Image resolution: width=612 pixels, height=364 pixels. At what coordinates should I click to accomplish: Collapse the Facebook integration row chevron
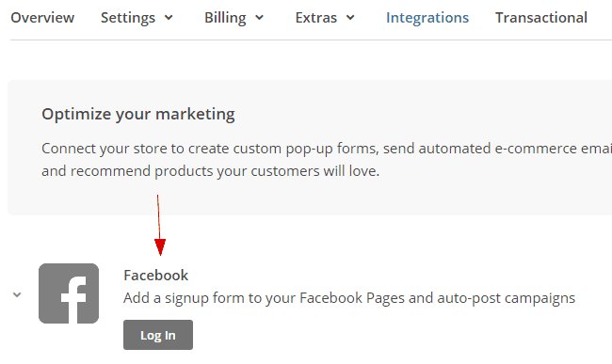click(x=17, y=294)
